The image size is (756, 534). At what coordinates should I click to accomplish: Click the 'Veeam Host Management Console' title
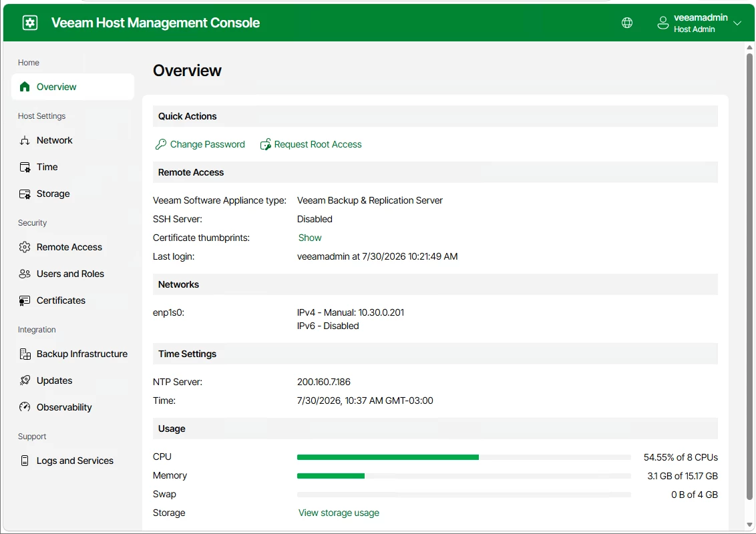(155, 23)
